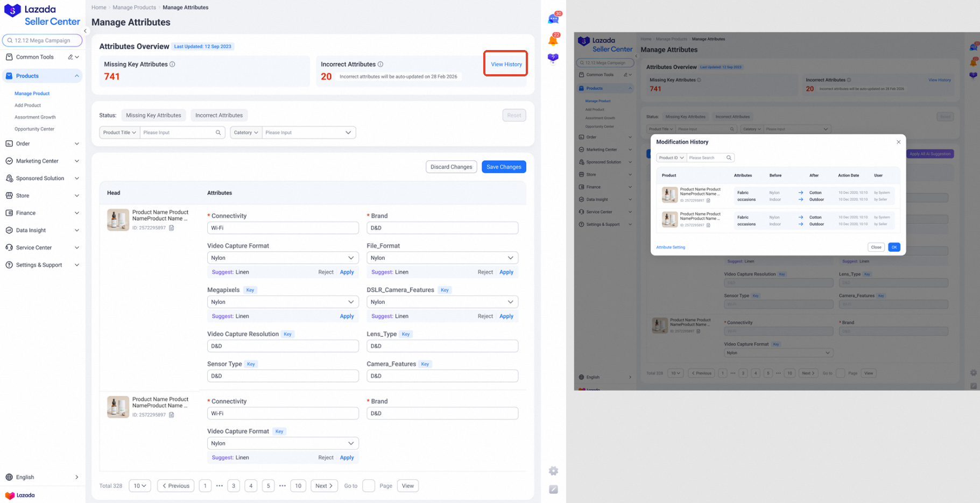Open the page-size dropdown showing 10

[139, 485]
